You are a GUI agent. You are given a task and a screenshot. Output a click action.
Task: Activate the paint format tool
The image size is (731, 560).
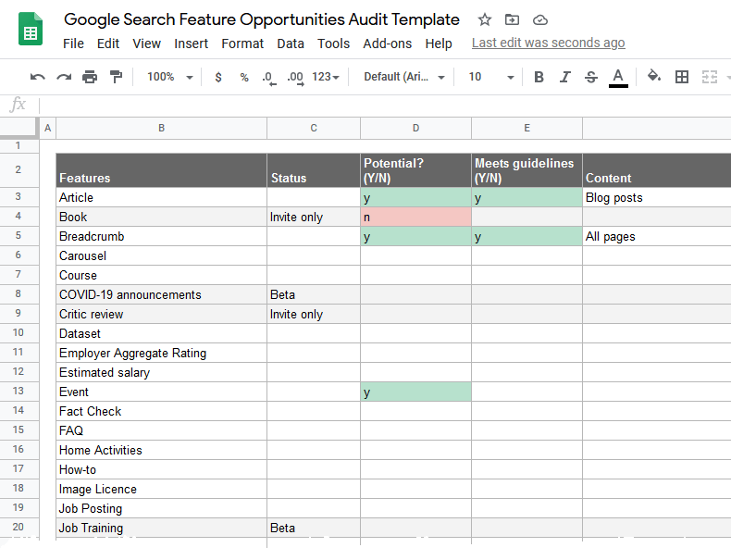point(116,77)
